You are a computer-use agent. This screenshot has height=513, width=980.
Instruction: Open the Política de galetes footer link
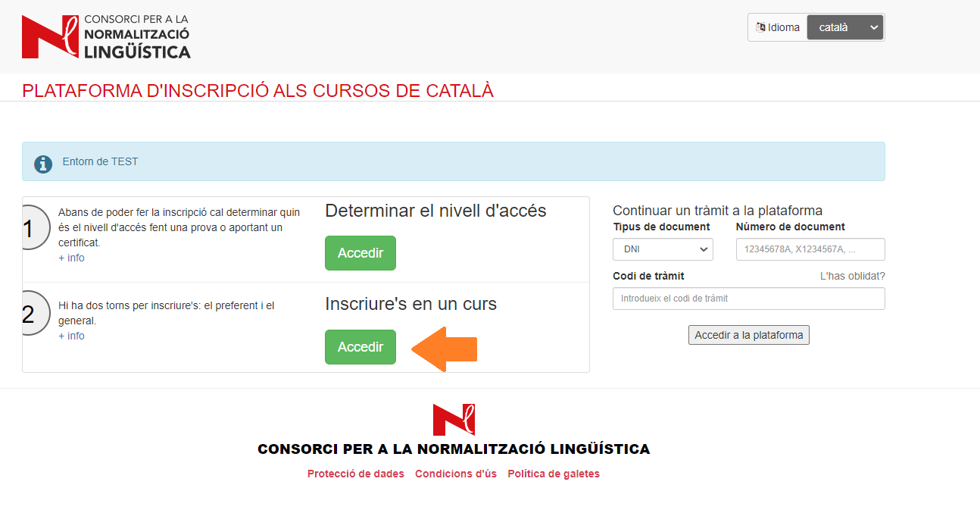click(x=553, y=474)
